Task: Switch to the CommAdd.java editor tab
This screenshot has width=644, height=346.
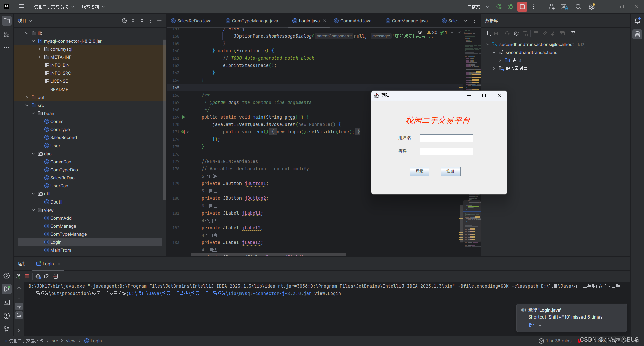Action: (x=355, y=20)
